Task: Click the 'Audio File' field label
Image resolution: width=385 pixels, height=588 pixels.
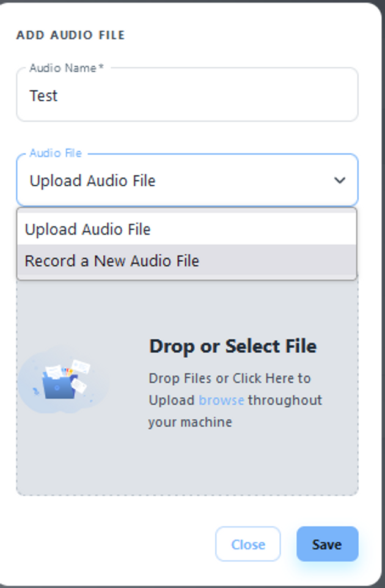Action: pos(56,153)
